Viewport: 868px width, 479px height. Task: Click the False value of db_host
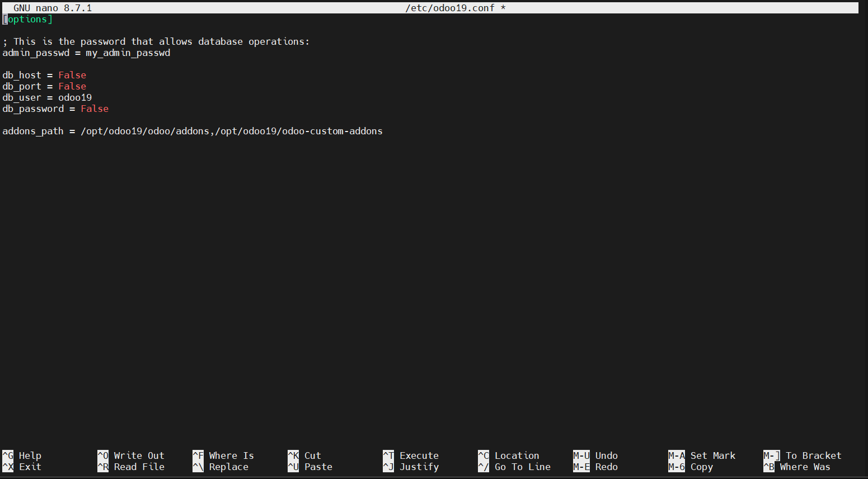pos(72,75)
